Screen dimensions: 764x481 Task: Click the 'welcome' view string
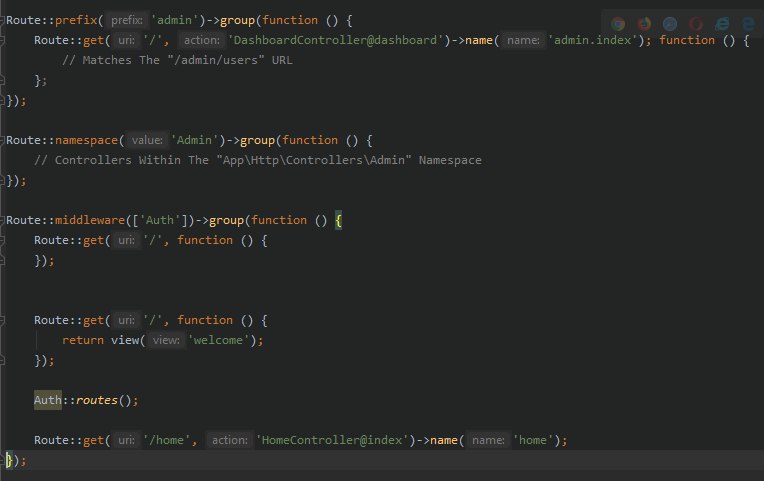click(x=218, y=340)
